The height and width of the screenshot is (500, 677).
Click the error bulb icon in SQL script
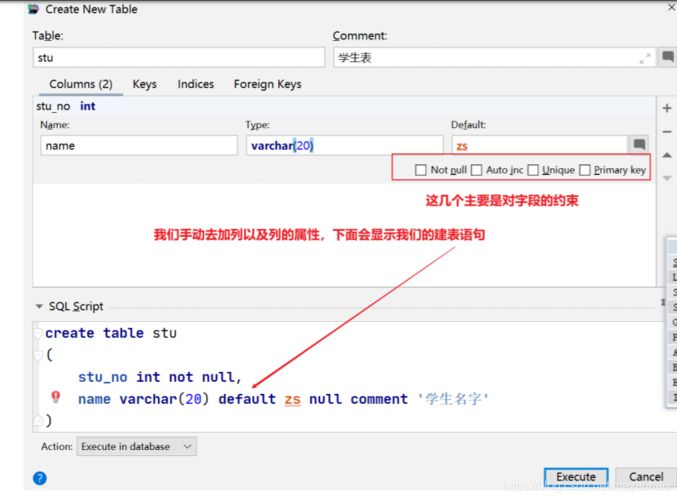pyautogui.click(x=56, y=396)
